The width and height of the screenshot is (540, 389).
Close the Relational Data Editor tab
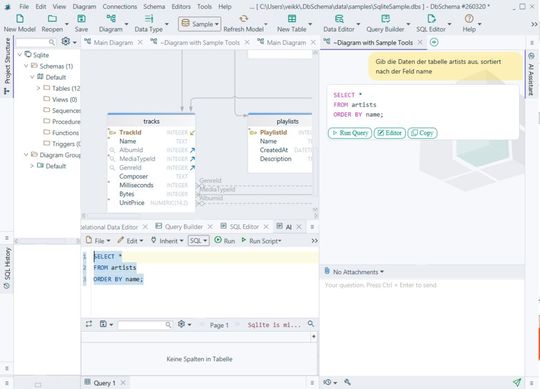point(145,227)
